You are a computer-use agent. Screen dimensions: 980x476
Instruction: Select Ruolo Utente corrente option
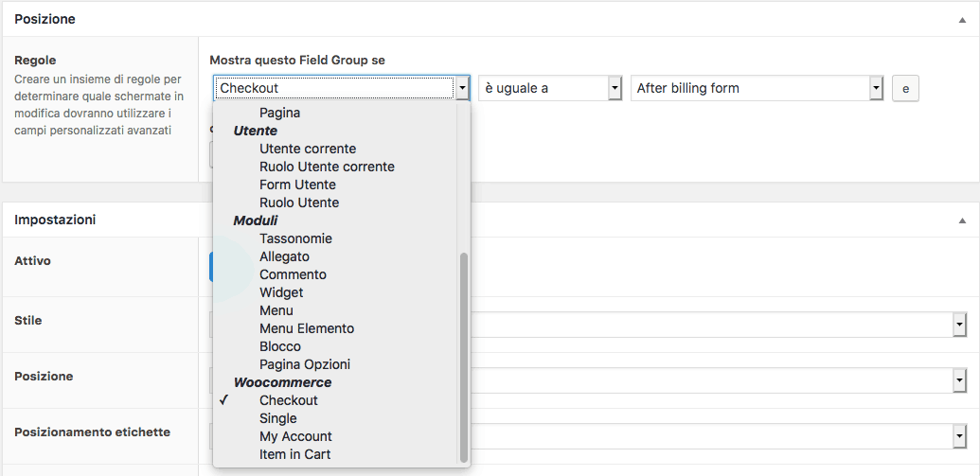pos(327,167)
